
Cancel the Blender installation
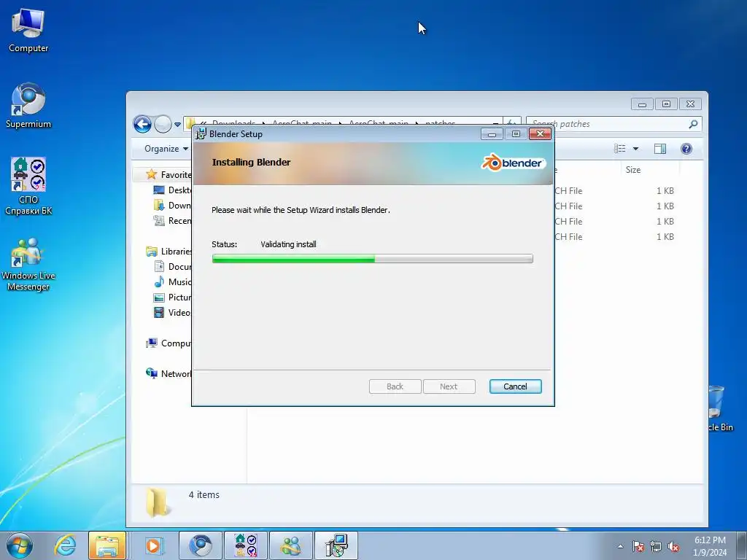click(x=516, y=386)
